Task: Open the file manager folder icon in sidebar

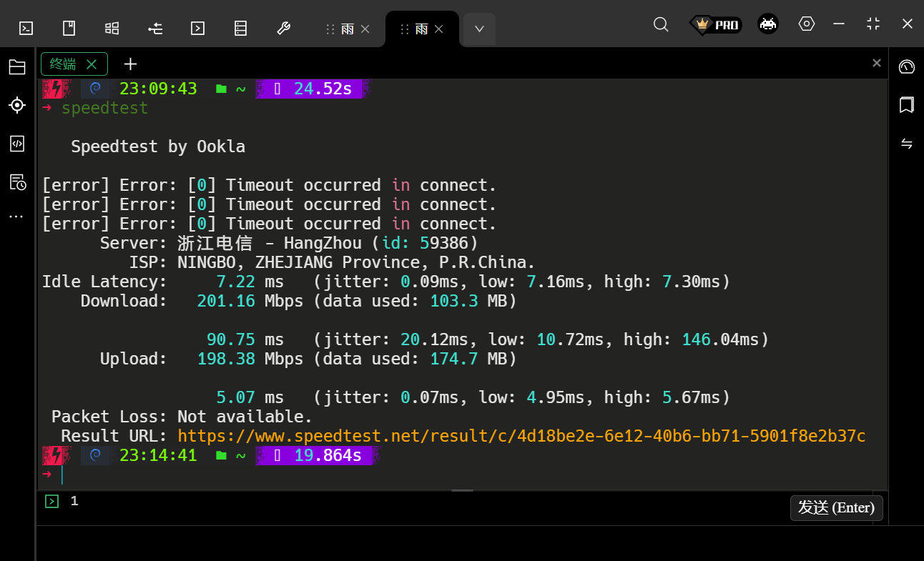Action: coord(17,67)
